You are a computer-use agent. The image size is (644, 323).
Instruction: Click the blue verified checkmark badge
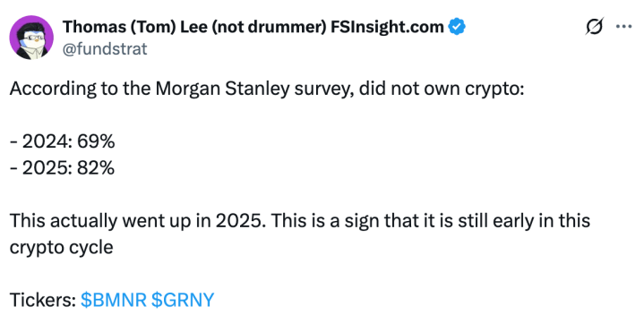pyautogui.click(x=457, y=27)
